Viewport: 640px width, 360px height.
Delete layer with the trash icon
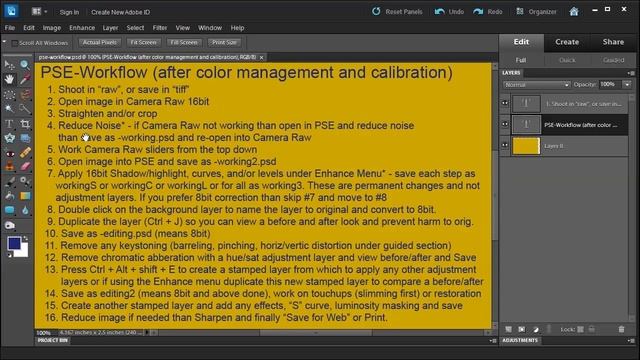(x=621, y=329)
